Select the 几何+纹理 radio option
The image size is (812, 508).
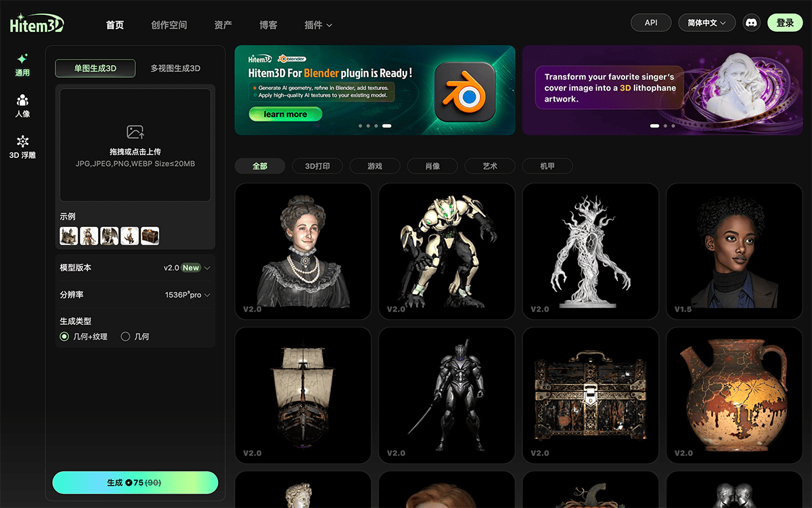coord(65,337)
